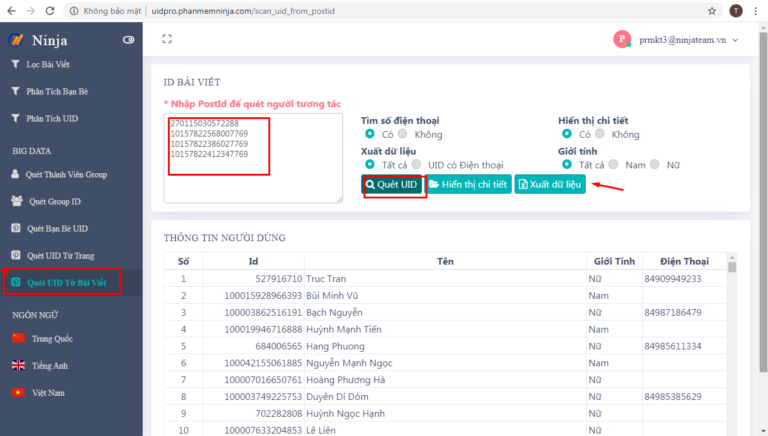
Task: Click the UK flag icon
Action: pos(18,365)
